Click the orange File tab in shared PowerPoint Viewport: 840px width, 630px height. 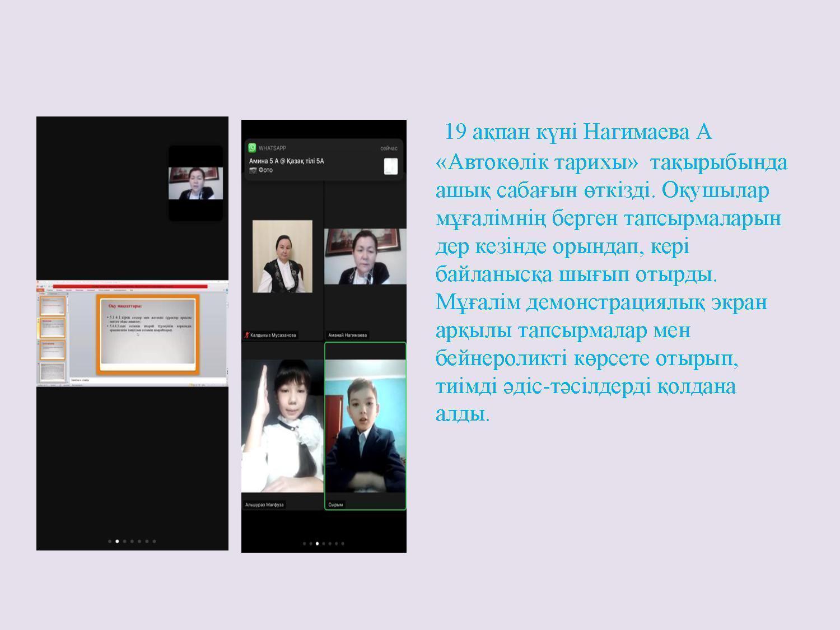pos(40,290)
